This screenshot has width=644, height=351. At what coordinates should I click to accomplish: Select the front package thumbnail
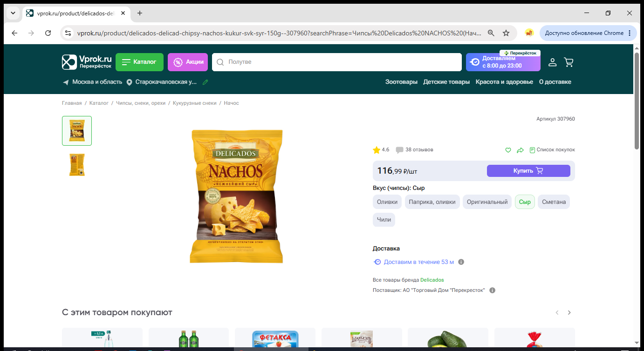coord(77,131)
